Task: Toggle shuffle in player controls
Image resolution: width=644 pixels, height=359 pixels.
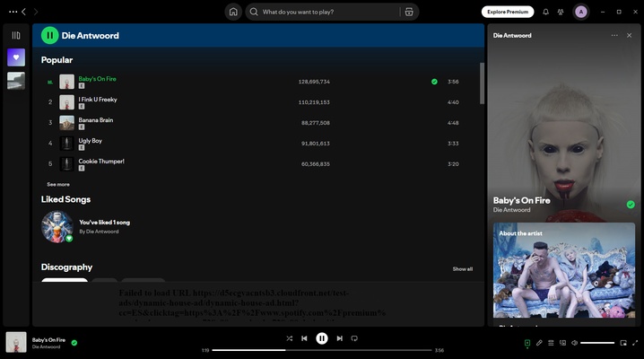Action: tap(290, 338)
